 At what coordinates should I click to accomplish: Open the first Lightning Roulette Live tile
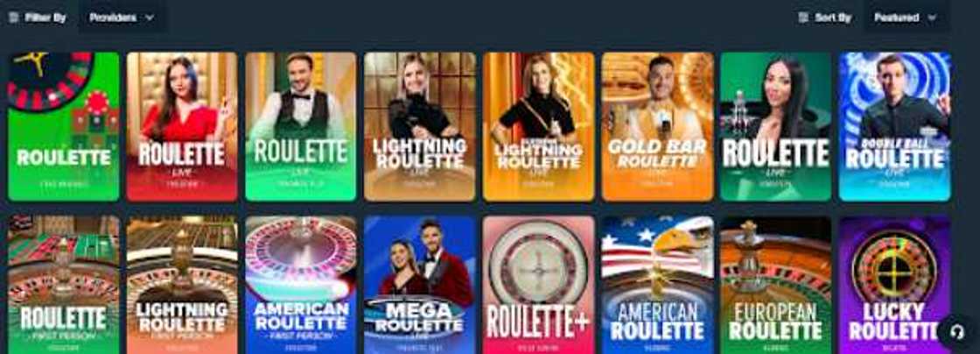pos(419,126)
